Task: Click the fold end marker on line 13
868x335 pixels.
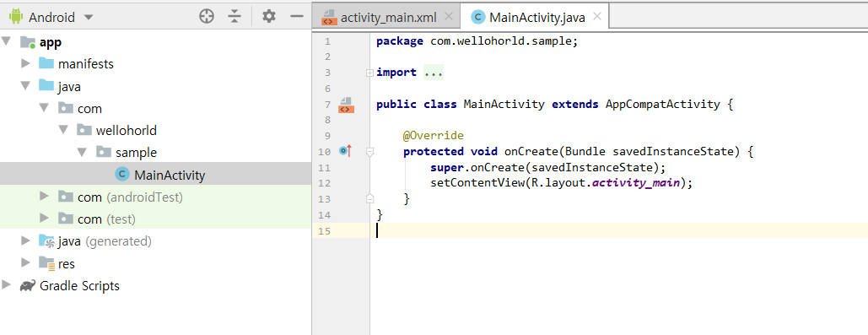Action: coord(369,199)
